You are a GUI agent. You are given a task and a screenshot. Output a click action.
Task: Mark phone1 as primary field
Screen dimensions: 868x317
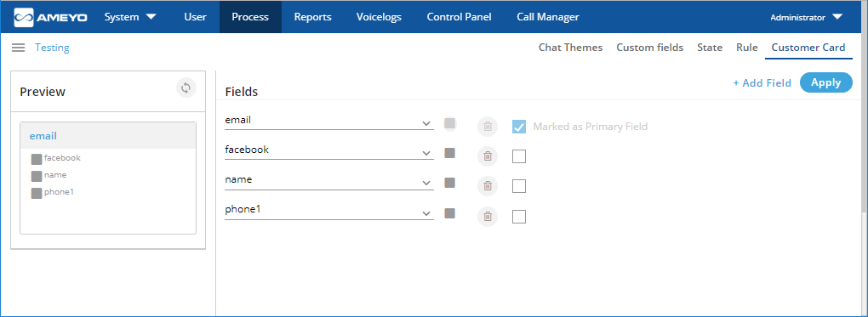pos(519,217)
